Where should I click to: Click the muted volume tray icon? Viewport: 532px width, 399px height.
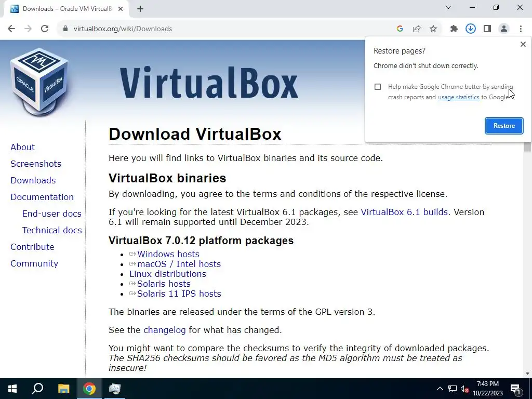click(464, 389)
